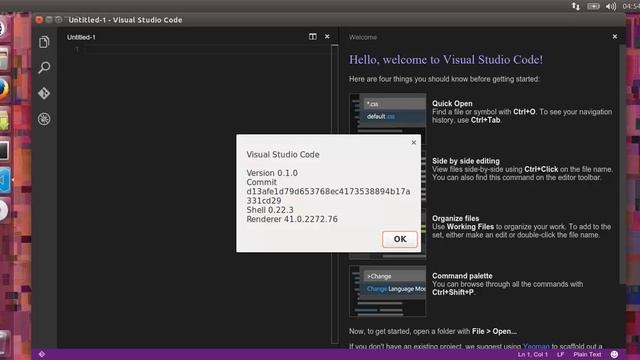The image size is (640, 360).
Task: Click the Quick Open preview thumbnail
Action: pyautogui.click(x=388, y=119)
